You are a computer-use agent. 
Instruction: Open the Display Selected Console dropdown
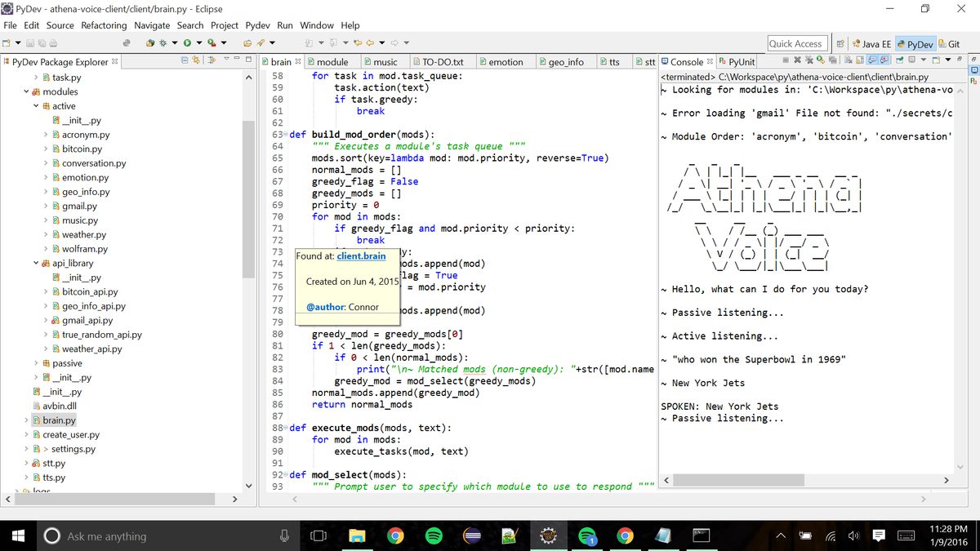click(x=923, y=61)
